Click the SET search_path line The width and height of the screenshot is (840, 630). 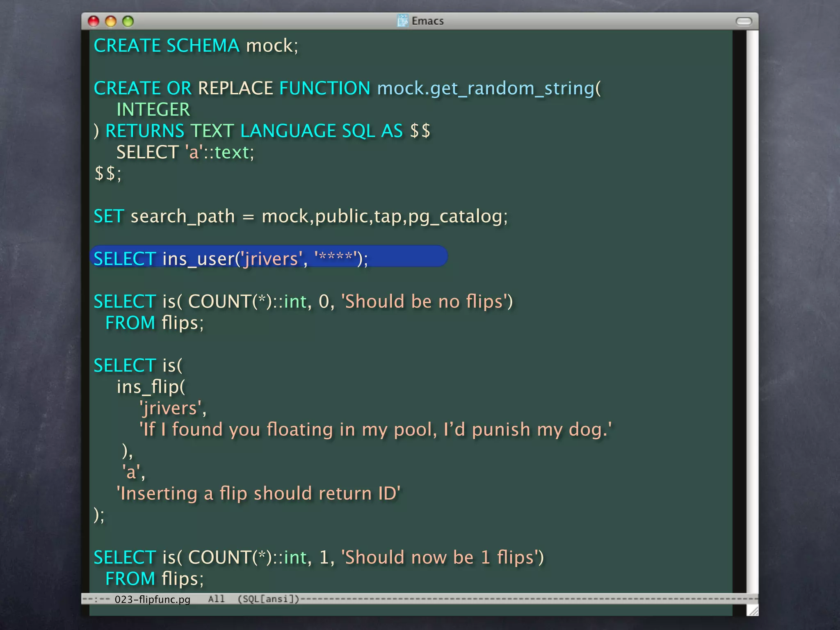[301, 217]
